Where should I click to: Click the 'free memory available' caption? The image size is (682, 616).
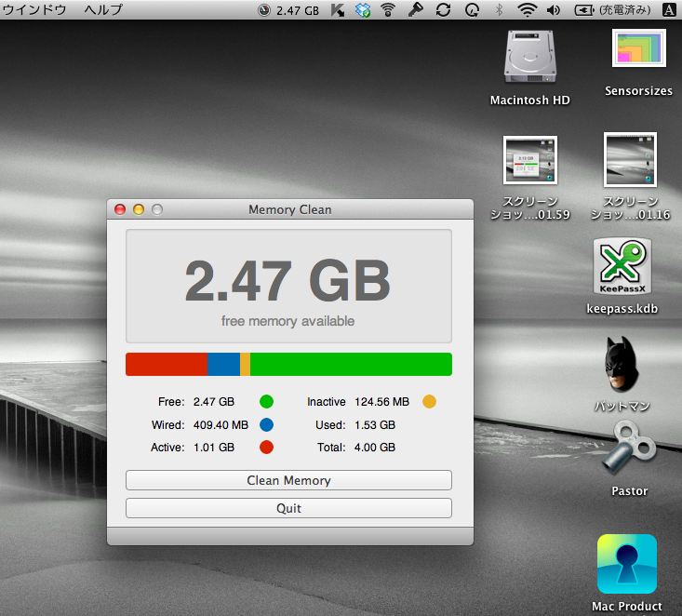click(288, 321)
